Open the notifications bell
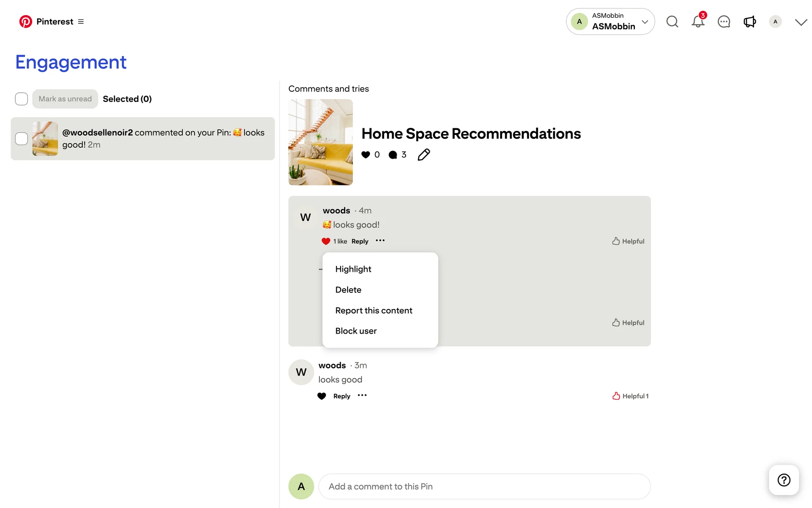The height and width of the screenshot is (508, 812). [x=698, y=22]
